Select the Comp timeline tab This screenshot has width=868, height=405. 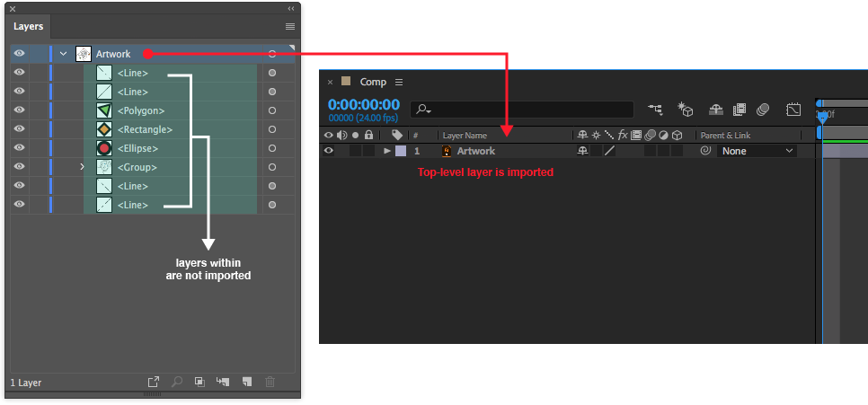(x=373, y=82)
